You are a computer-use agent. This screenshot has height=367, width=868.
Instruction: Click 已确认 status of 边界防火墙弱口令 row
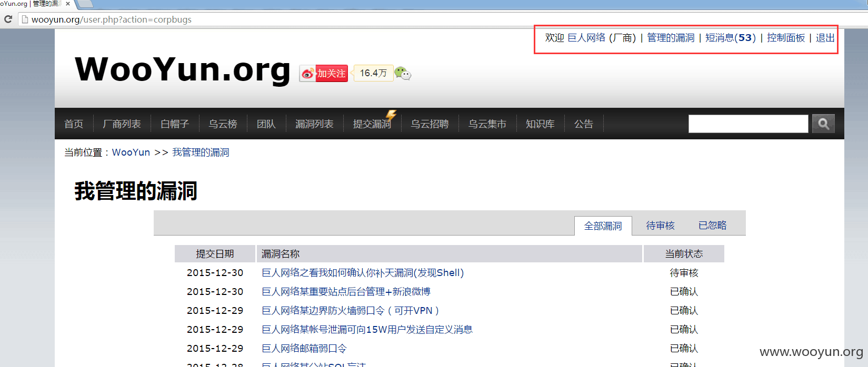tap(684, 311)
